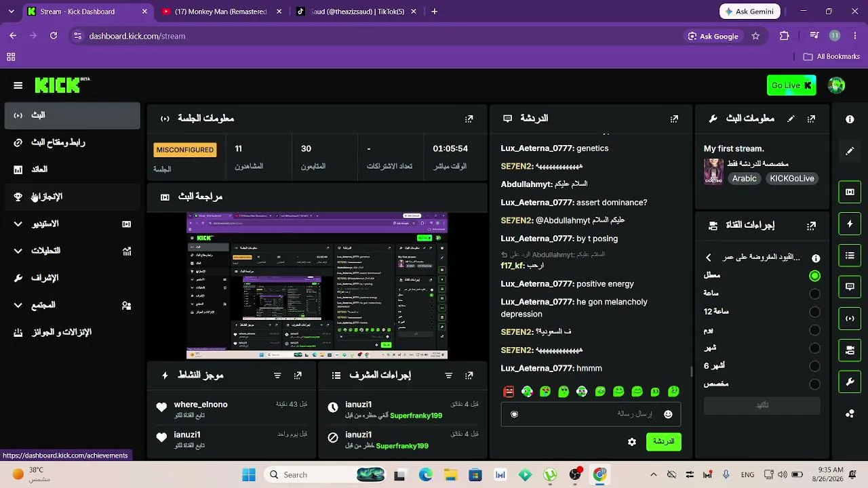Select the يوم (day) radio option

click(x=814, y=331)
